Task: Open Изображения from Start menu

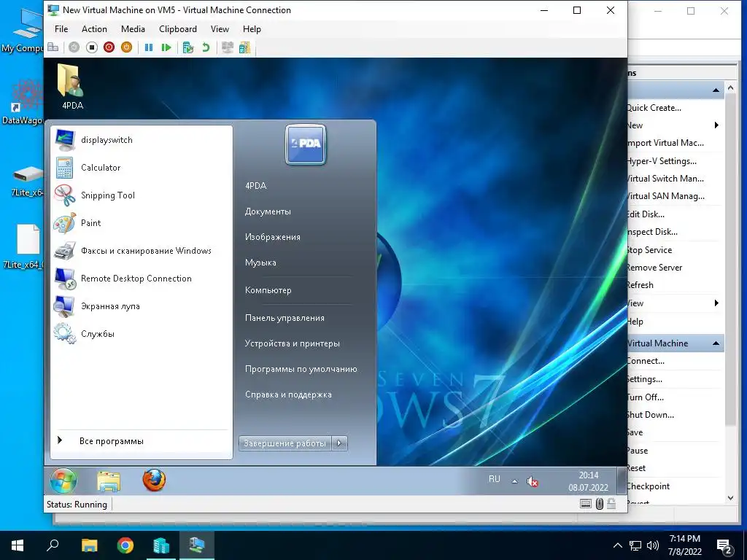Action: pyautogui.click(x=273, y=237)
